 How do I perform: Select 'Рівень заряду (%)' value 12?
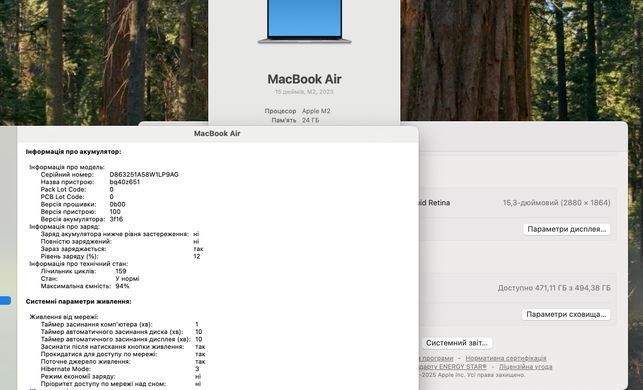click(x=197, y=256)
